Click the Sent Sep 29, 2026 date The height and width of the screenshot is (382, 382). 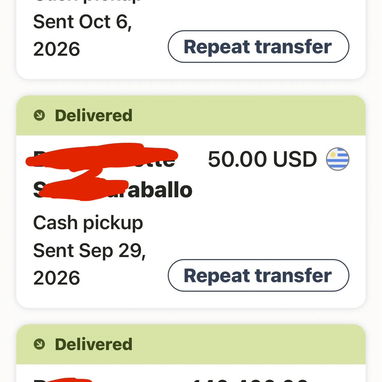(89, 264)
